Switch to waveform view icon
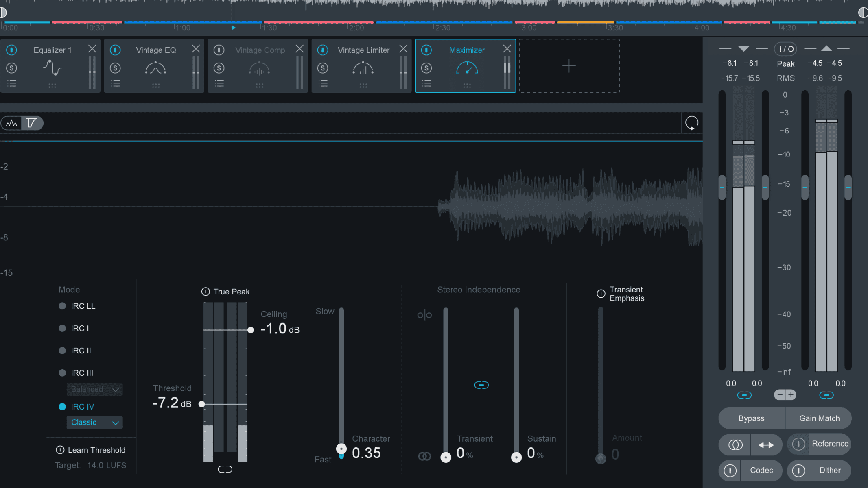Image resolution: width=868 pixels, height=488 pixels. (12, 123)
